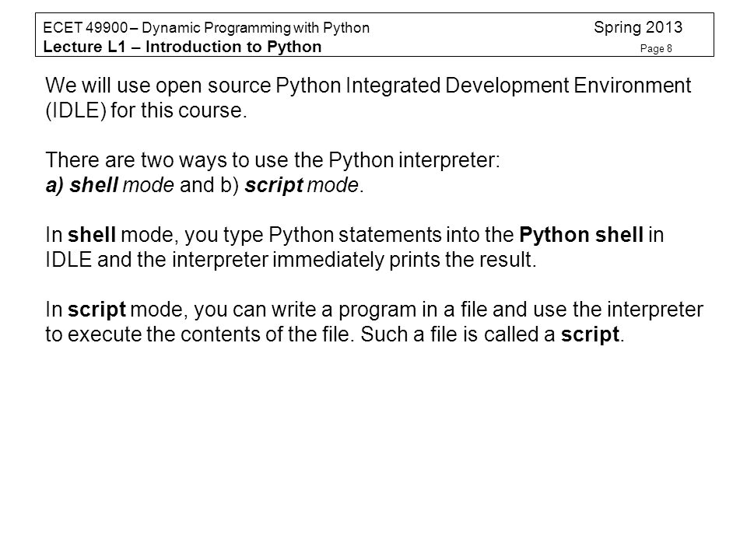
Task: Click the 'Spring 2013' text in header
Action: coord(638,27)
